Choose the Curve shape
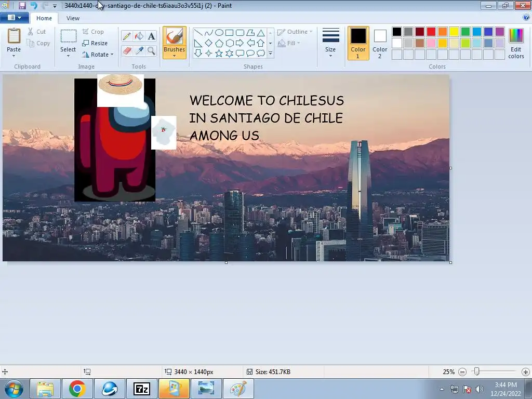 click(209, 33)
